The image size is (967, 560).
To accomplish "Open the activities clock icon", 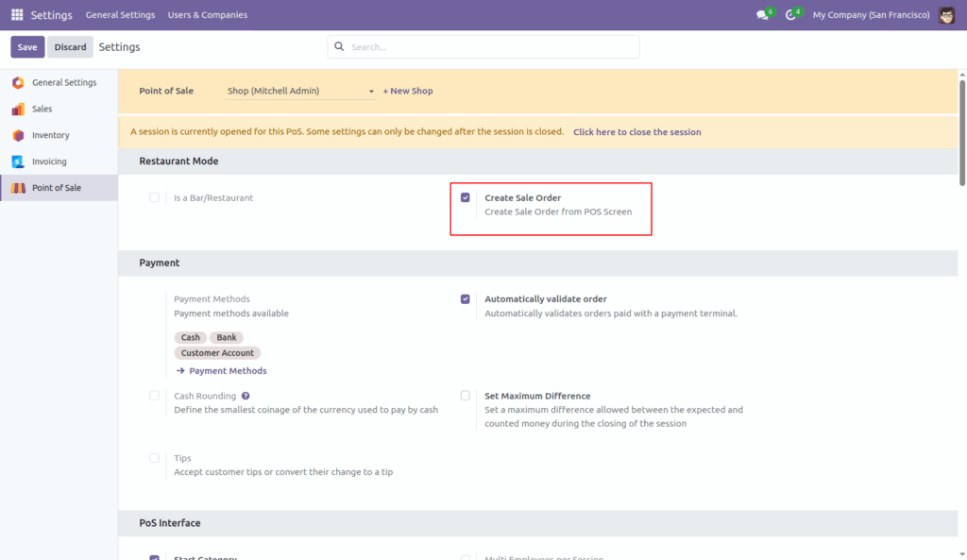I will (x=791, y=15).
